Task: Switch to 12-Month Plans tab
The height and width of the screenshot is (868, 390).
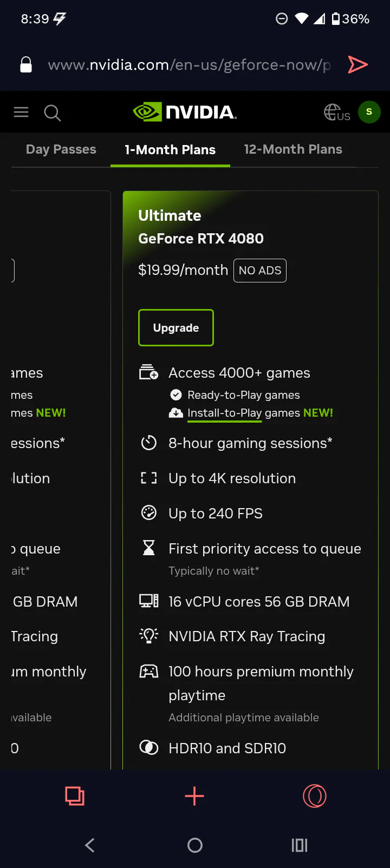Action: pyautogui.click(x=293, y=149)
